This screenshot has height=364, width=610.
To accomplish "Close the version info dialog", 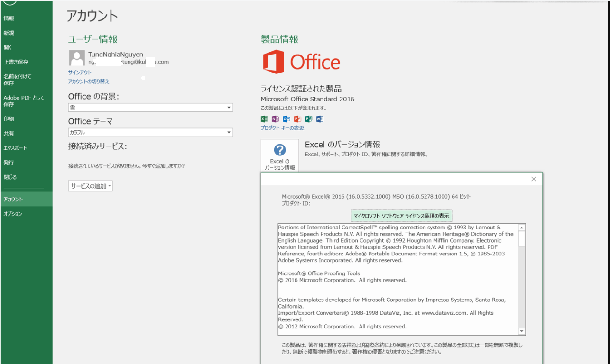I will click(534, 179).
